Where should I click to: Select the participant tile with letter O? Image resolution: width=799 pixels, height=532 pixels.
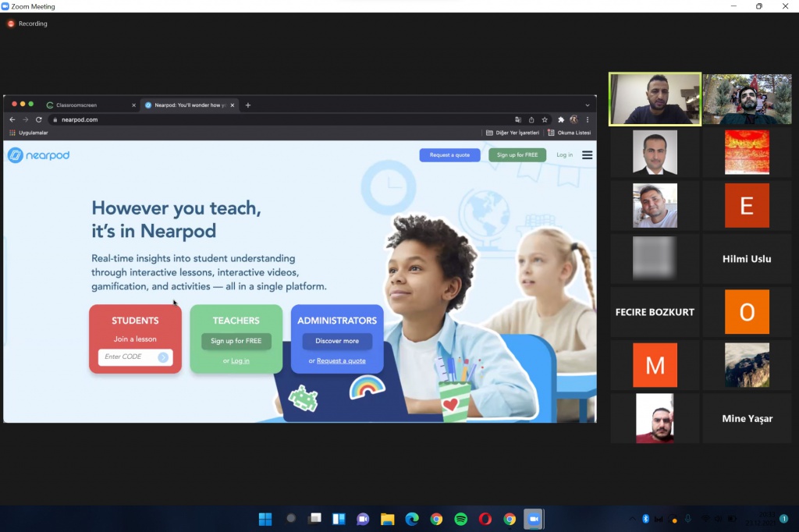click(747, 312)
